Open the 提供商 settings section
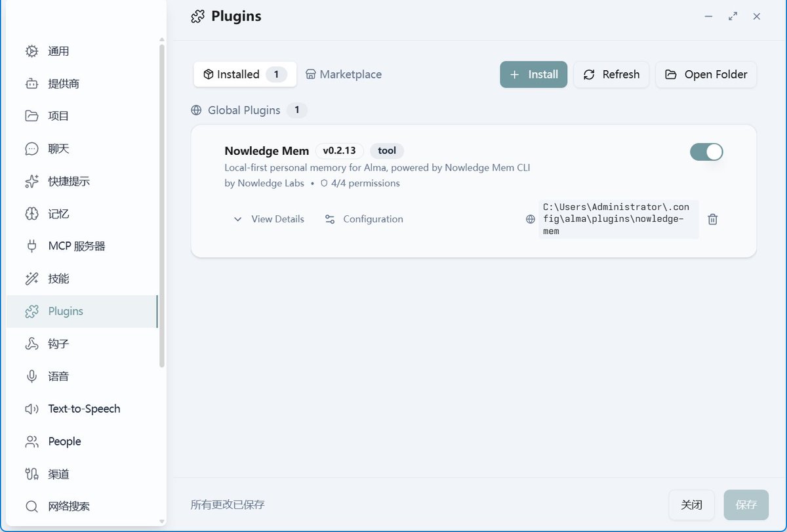Image resolution: width=787 pixels, height=532 pixels. 64,83
